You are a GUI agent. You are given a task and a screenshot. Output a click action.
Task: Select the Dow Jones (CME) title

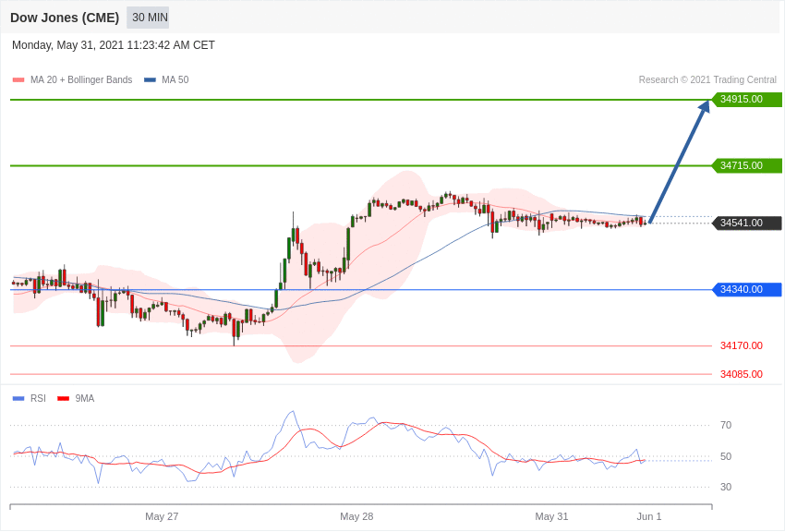click(65, 18)
